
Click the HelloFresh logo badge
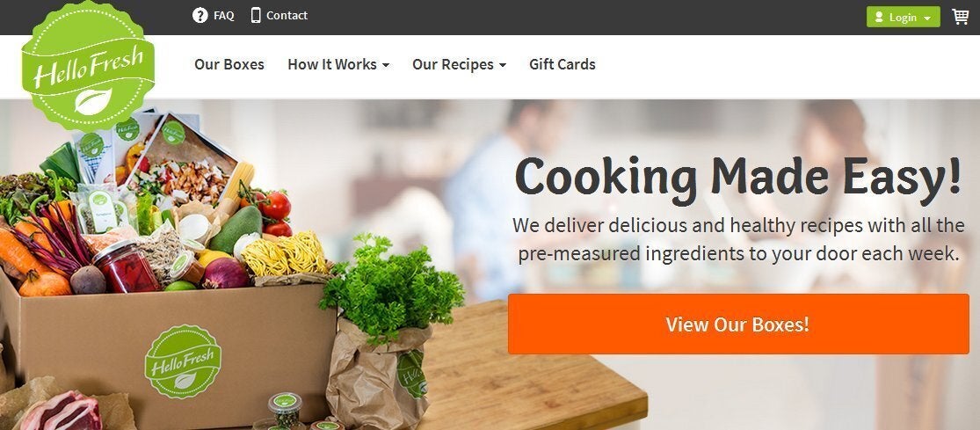click(x=88, y=65)
